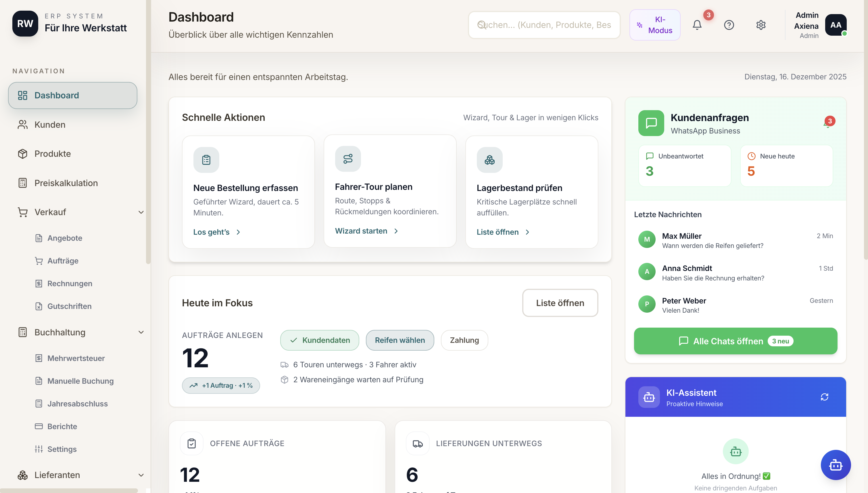Expand the Lieferanten navigation section

click(141, 475)
